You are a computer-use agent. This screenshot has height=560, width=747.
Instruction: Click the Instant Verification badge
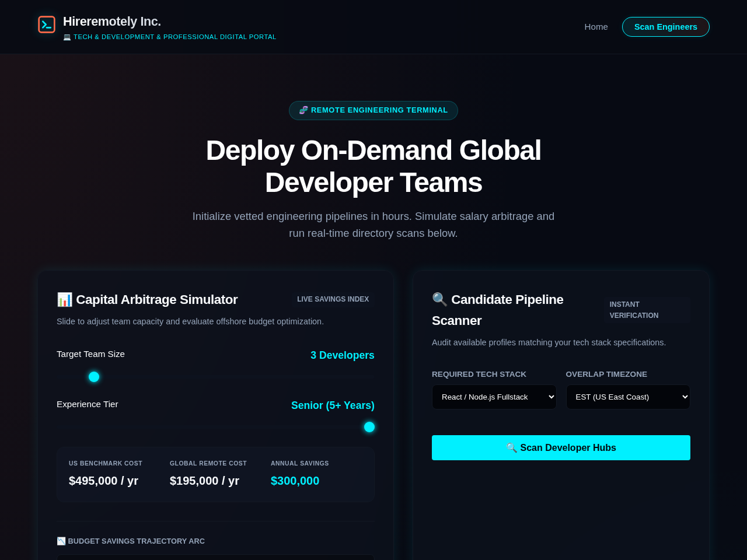[647, 310]
